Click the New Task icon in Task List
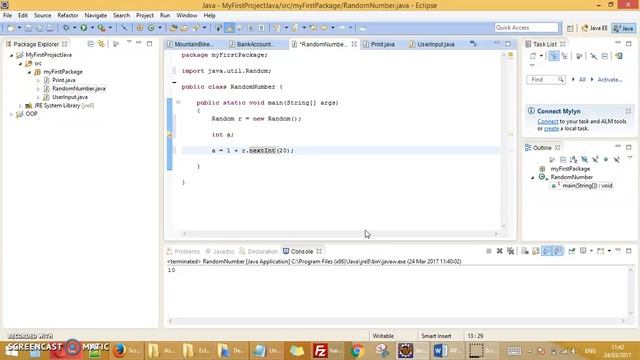The image size is (640, 360). point(533,56)
